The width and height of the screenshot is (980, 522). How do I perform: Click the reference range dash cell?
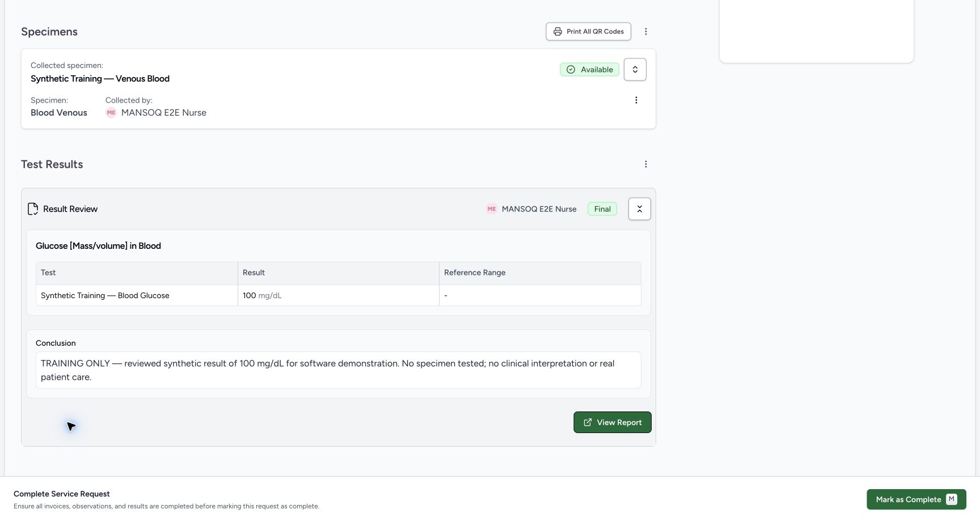coord(540,296)
